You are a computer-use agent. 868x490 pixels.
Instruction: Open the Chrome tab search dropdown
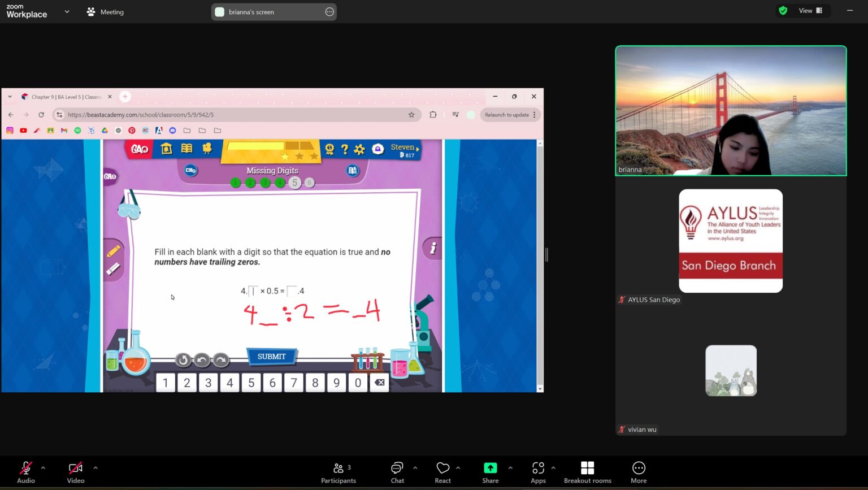[x=10, y=97]
